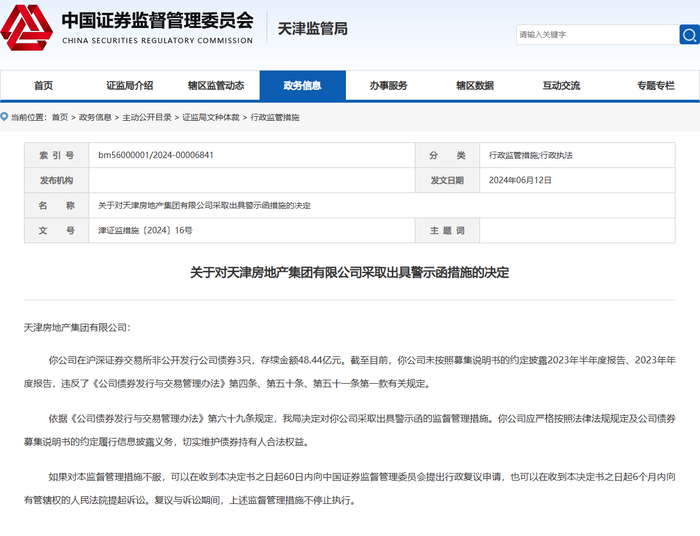Click the main article heading

[350, 272]
